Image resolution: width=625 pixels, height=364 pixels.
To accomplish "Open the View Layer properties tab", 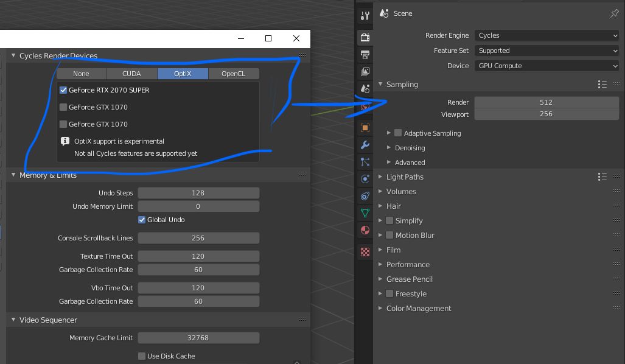I will (x=365, y=72).
